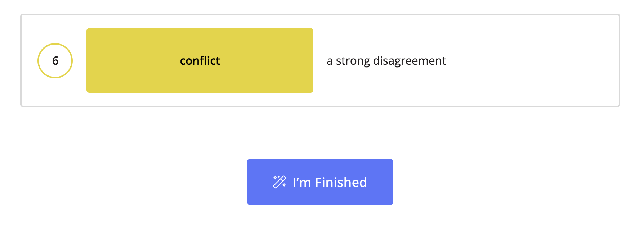Click the number 6 inside the circle
Screen dimensions: 644x225
coord(55,61)
